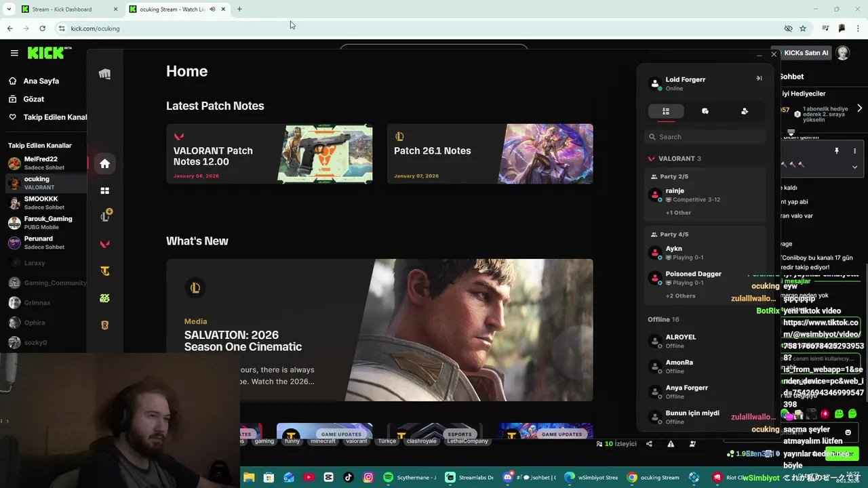Expand pinned message down chevron
The height and width of the screenshot is (488, 868).
pyautogui.click(x=854, y=167)
